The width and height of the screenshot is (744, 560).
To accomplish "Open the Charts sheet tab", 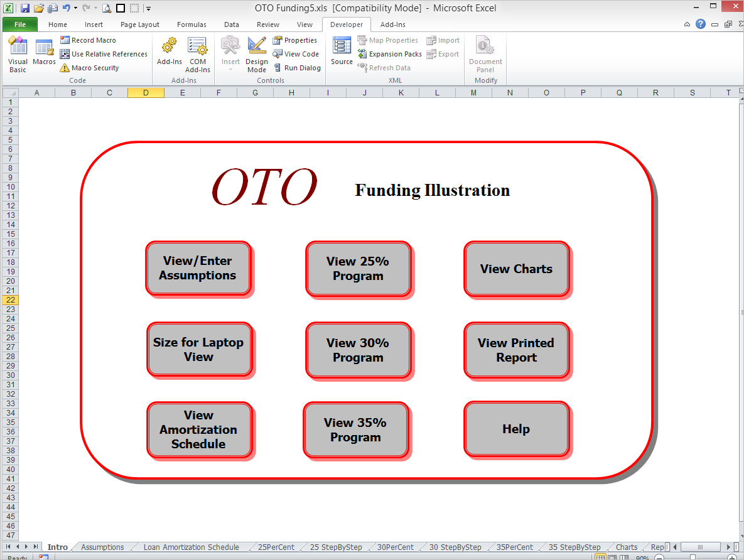I will pos(627,547).
